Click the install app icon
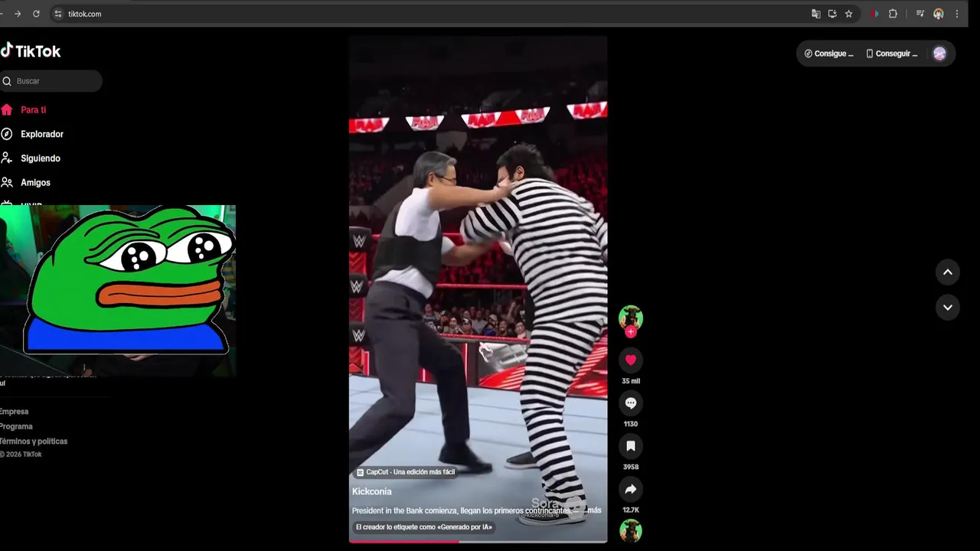The height and width of the screenshot is (551, 980). 832,14
